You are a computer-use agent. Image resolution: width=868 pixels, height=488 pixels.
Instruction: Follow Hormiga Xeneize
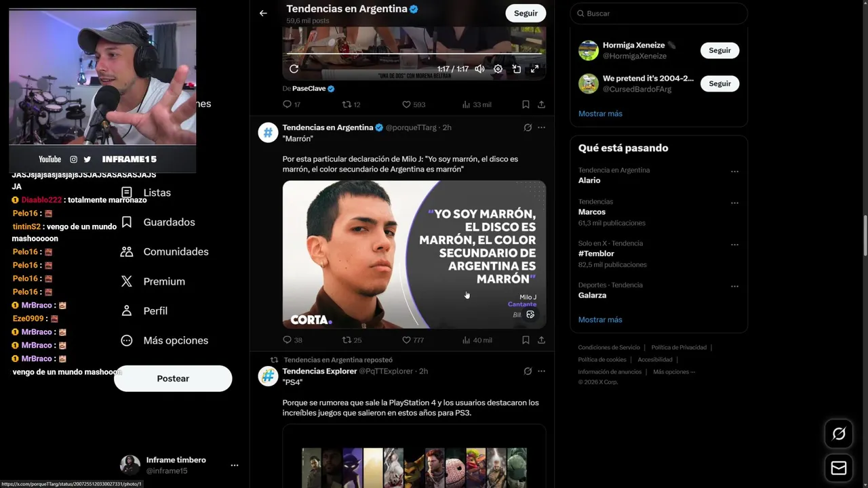719,50
